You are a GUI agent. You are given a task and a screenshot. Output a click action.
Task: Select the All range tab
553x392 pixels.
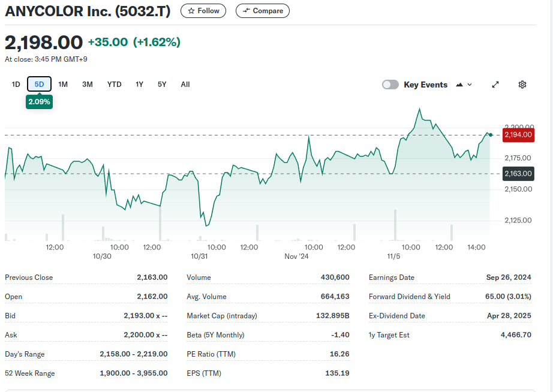click(185, 85)
